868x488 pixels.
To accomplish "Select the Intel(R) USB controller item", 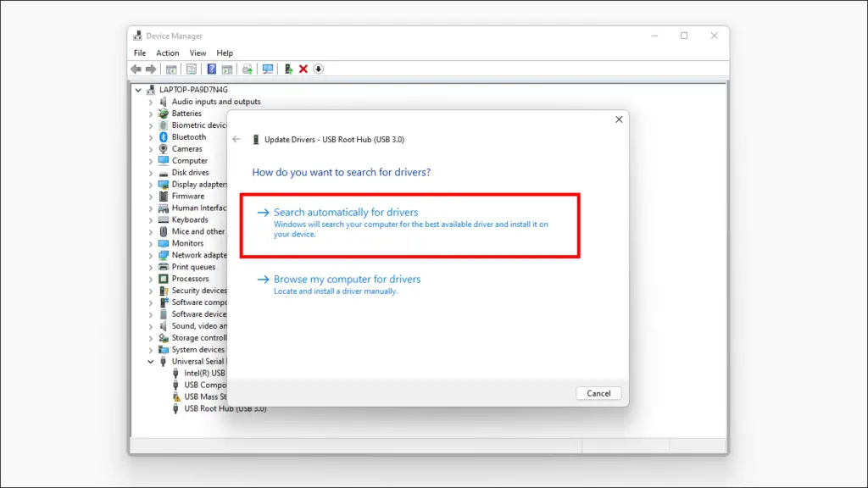I will [x=205, y=373].
